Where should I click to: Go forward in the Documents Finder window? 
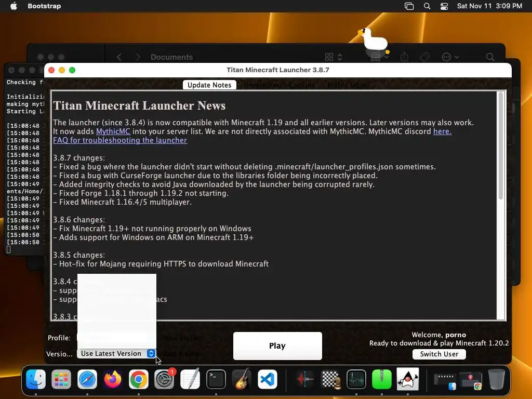pyautogui.click(x=137, y=57)
